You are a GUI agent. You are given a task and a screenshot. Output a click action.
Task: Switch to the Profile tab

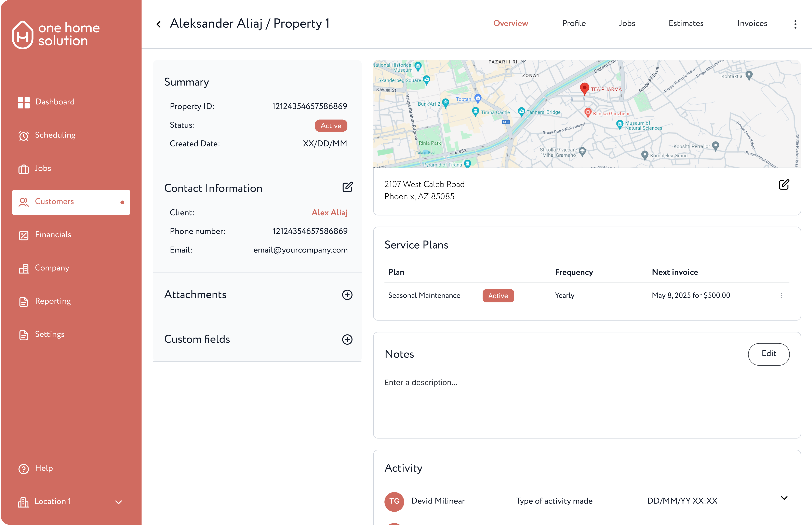[x=574, y=24]
